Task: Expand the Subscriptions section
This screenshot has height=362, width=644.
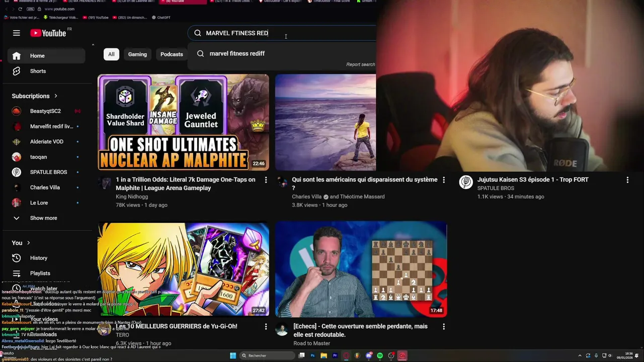Action: point(35,96)
